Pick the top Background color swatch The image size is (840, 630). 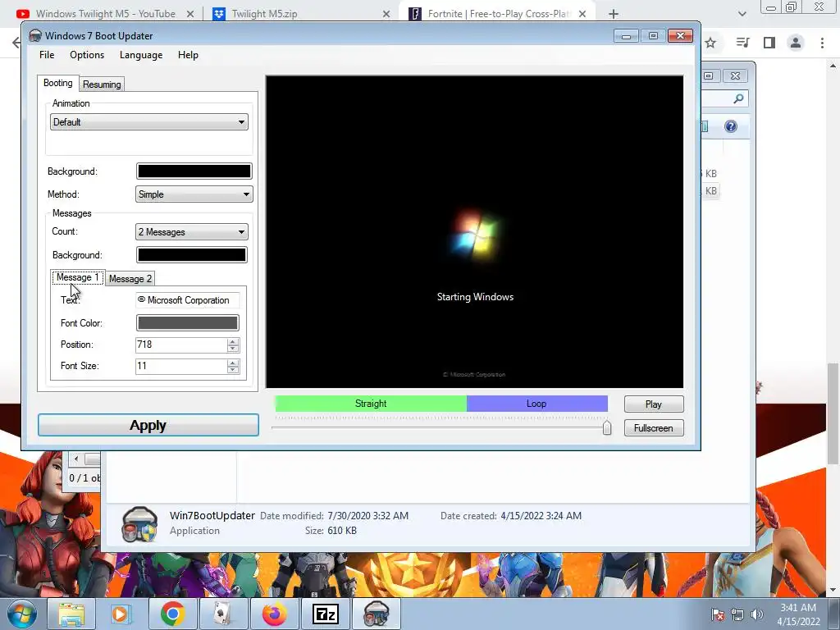click(x=194, y=171)
